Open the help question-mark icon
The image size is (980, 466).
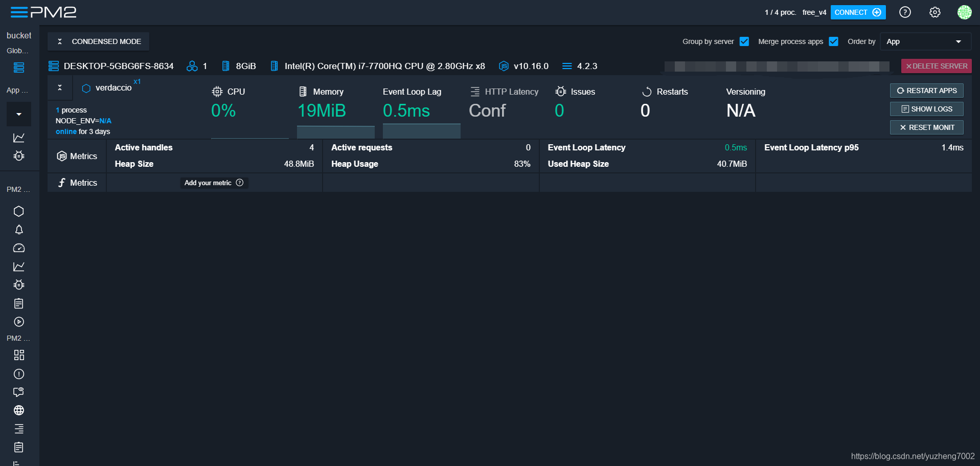905,12
